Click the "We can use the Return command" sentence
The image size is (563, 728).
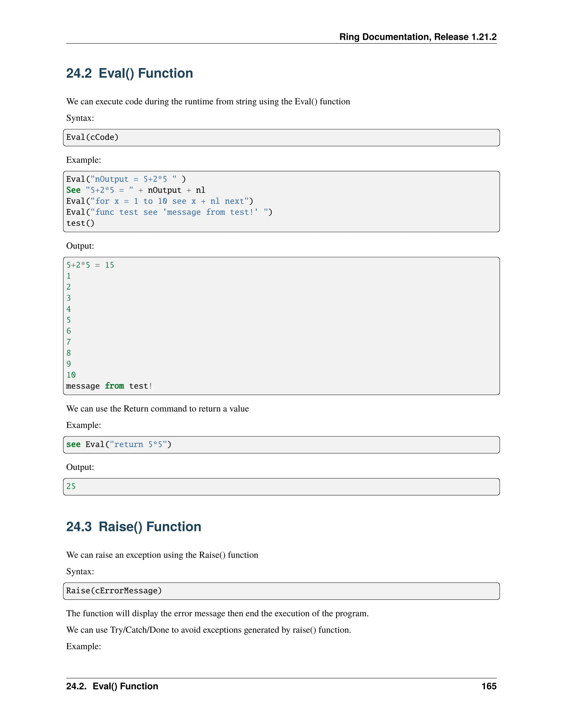coord(158,409)
